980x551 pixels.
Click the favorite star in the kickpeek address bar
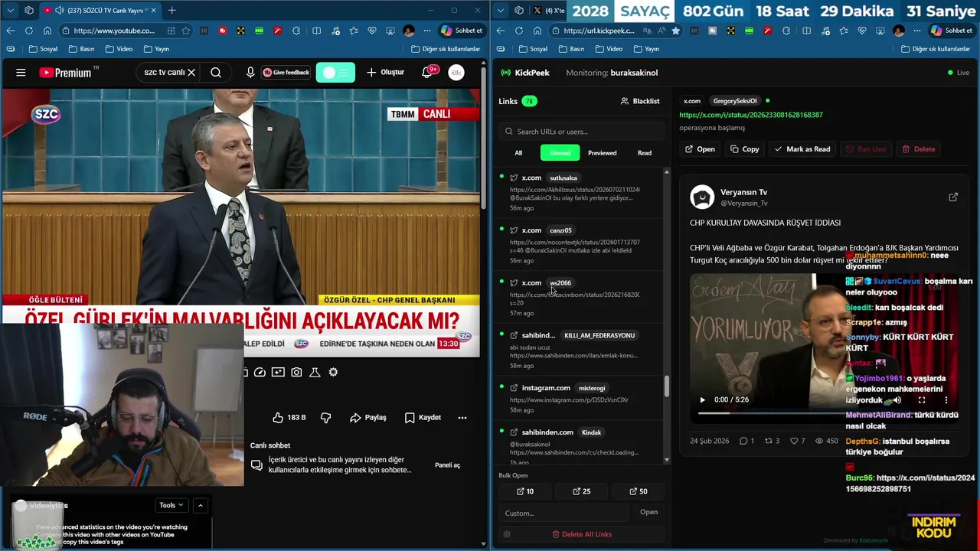(675, 31)
